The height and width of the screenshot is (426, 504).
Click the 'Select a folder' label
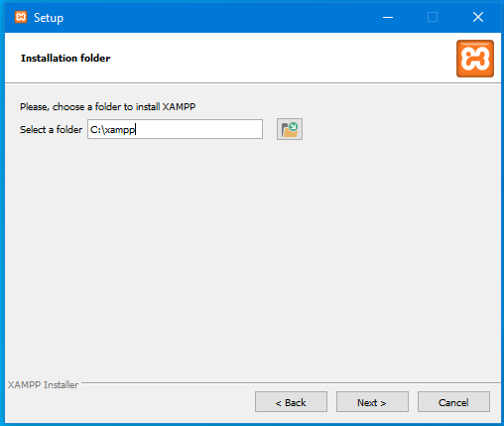tap(51, 129)
